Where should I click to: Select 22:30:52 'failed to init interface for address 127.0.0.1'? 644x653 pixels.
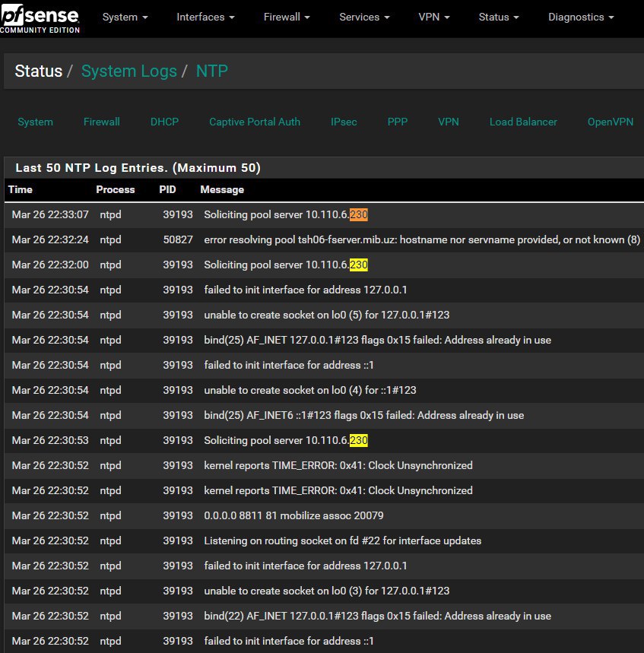tap(306, 566)
